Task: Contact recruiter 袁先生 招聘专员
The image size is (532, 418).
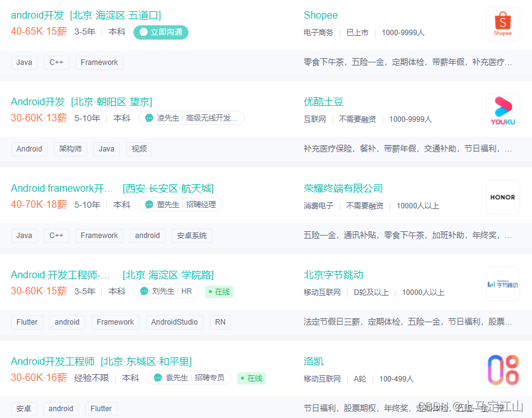Action: [189, 378]
